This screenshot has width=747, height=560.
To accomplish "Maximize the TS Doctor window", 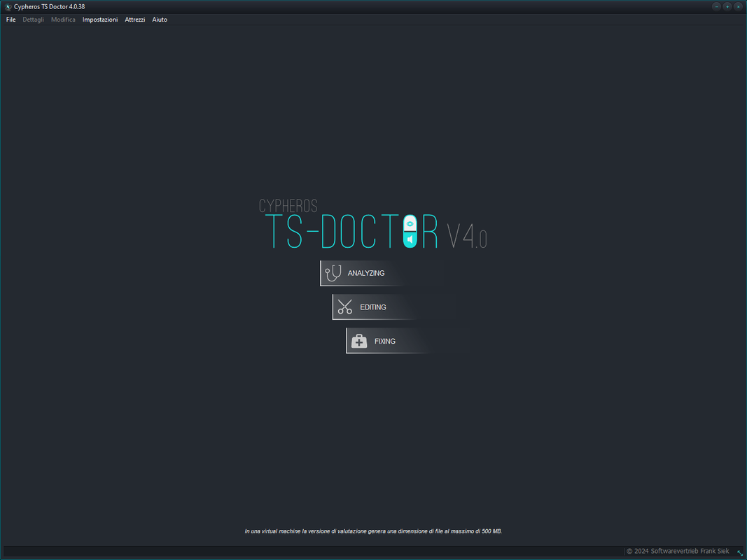I will [727, 7].
